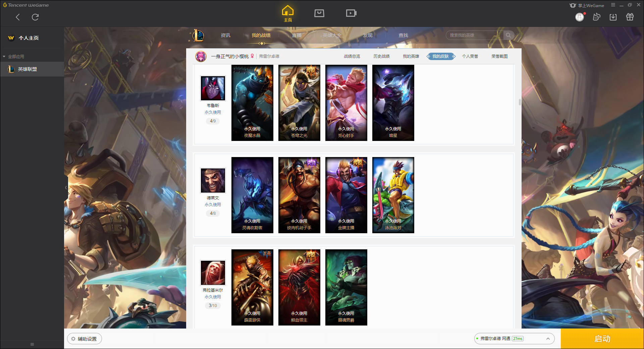The image size is (644, 349).
Task: Open the thumbs-up icon in the top right
Action: (596, 17)
